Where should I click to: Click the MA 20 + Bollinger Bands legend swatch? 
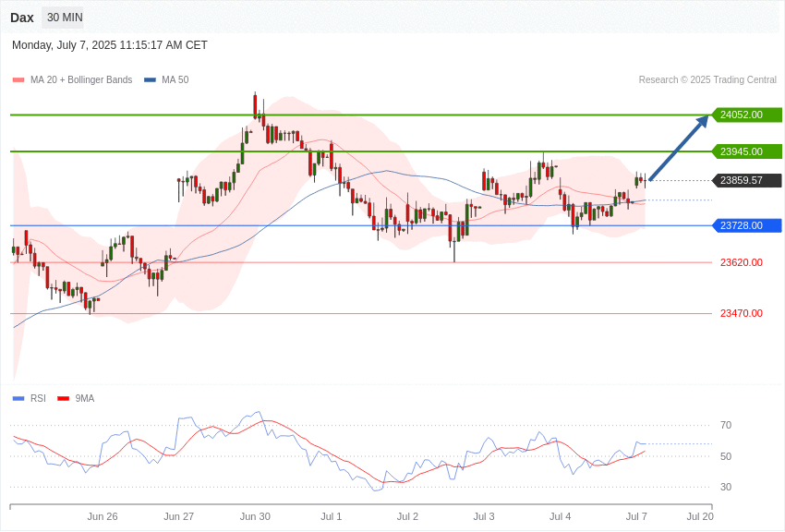coord(18,80)
